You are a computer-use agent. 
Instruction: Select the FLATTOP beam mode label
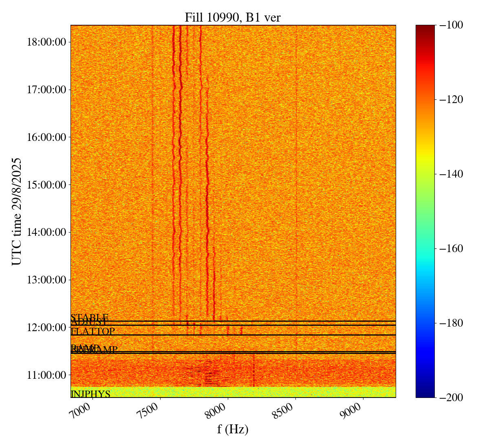(x=93, y=332)
